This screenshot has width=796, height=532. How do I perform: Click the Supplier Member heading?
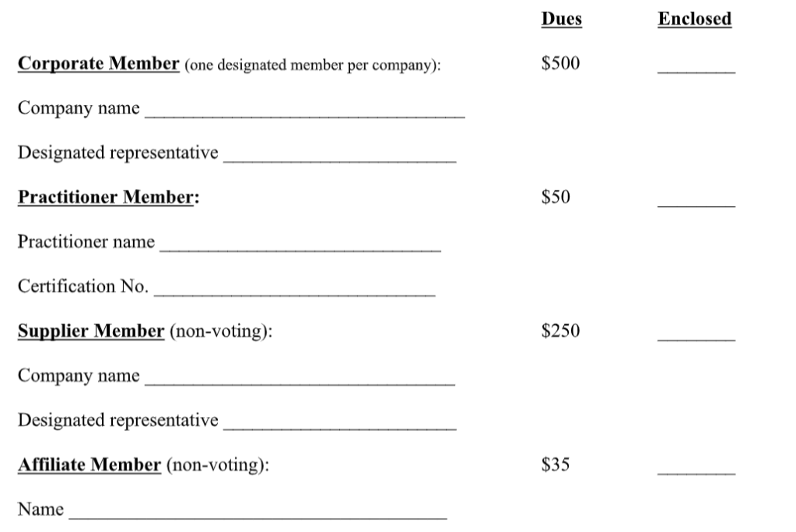point(91,331)
